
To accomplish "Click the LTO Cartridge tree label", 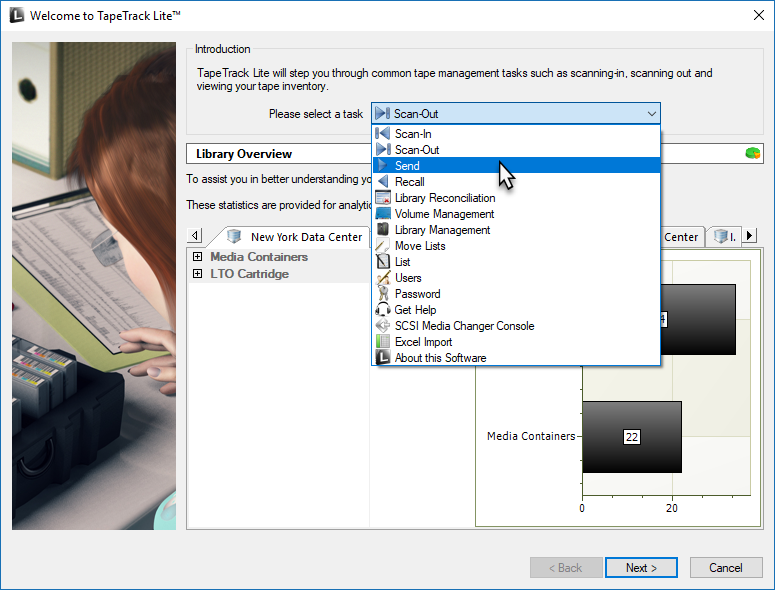I will (249, 273).
